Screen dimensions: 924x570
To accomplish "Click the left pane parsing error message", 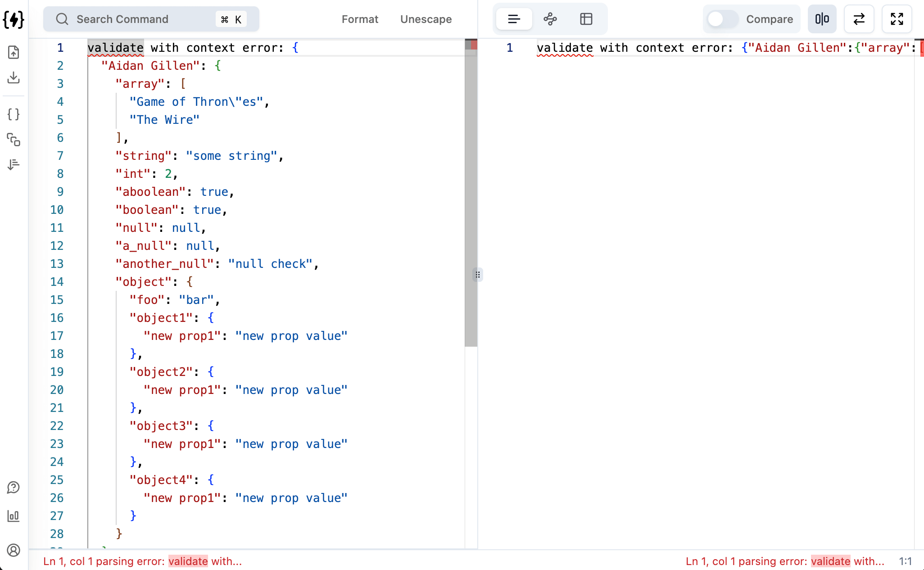I will (x=142, y=561).
